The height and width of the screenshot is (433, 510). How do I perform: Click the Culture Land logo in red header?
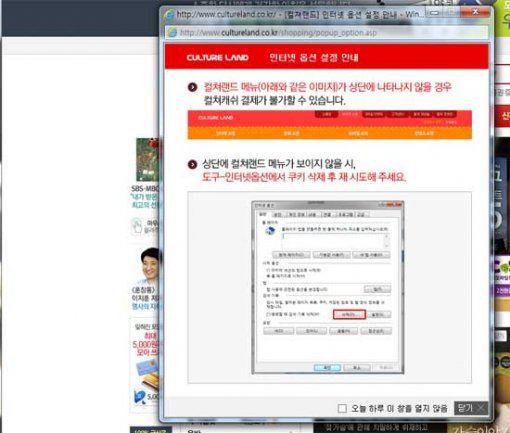click(217, 57)
